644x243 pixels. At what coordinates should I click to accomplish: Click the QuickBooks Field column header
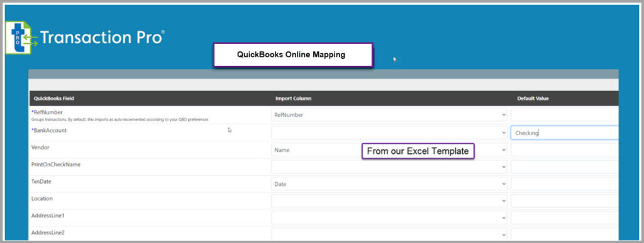pos(54,99)
